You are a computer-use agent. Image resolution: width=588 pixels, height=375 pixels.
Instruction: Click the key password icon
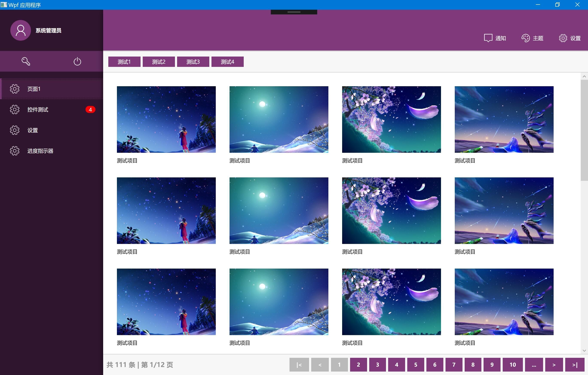(x=26, y=61)
